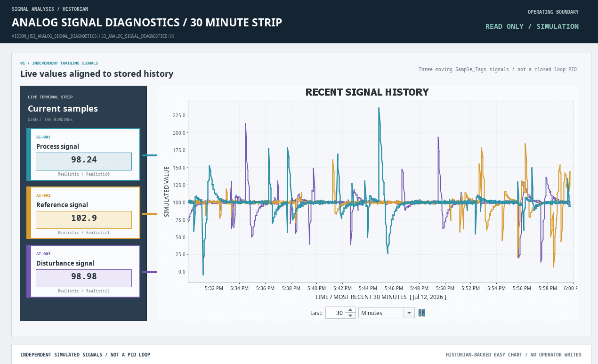Click the AI-003 tag label
Viewport: 598px width, 364px height.
[43, 254]
